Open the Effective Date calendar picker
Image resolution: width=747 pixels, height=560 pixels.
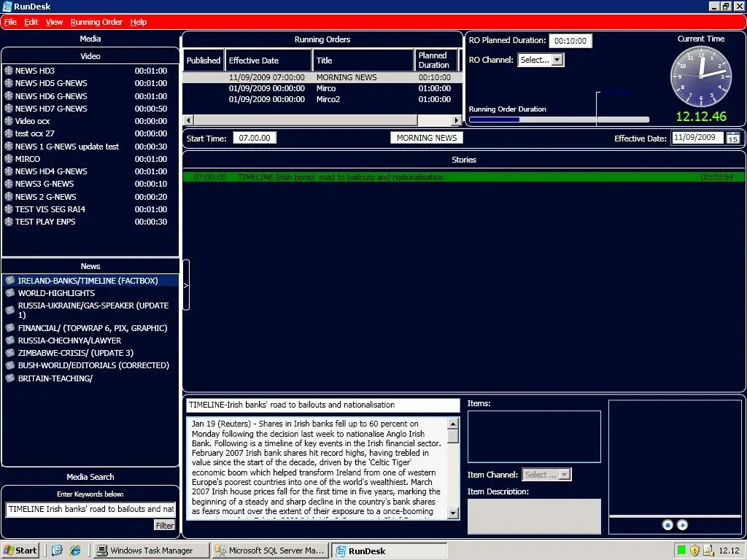(x=732, y=138)
